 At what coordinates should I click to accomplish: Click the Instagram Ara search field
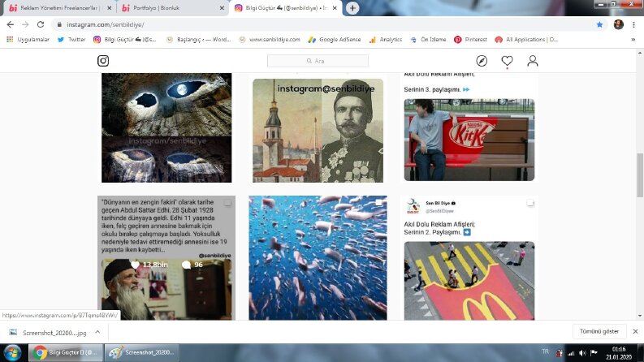tap(318, 61)
